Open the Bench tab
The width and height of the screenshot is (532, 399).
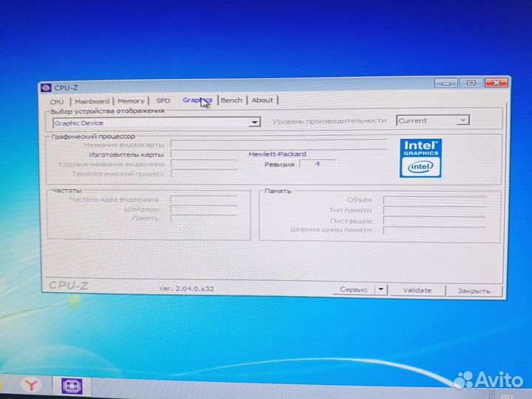point(231,100)
